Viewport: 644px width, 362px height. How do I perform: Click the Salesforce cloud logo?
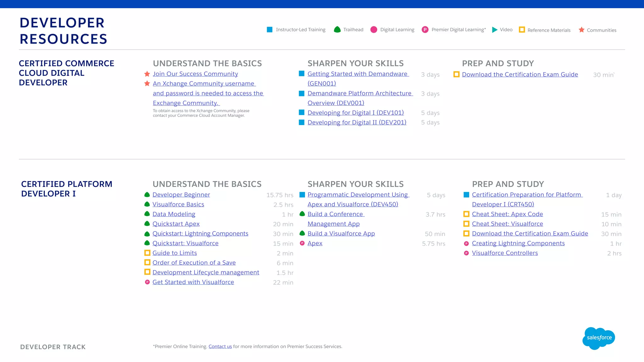599,338
